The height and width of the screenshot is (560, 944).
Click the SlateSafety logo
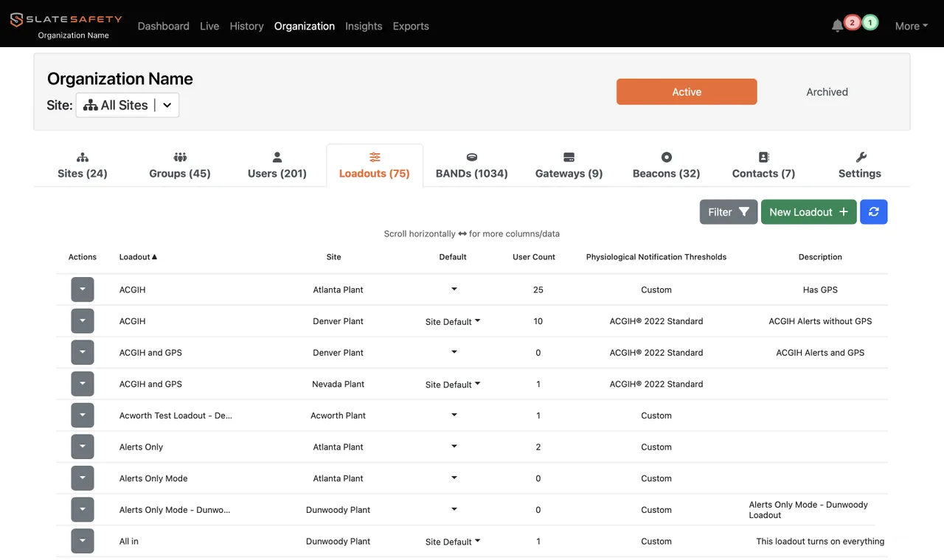coord(66,20)
